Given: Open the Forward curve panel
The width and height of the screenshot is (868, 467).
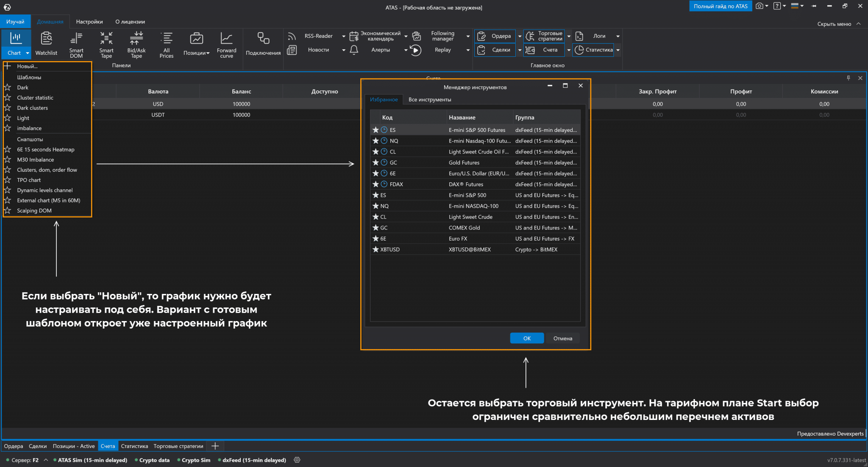Looking at the screenshot, I should (226, 44).
